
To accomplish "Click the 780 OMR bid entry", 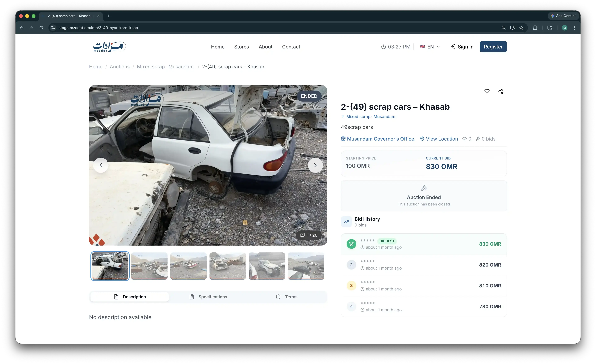I will click(424, 306).
